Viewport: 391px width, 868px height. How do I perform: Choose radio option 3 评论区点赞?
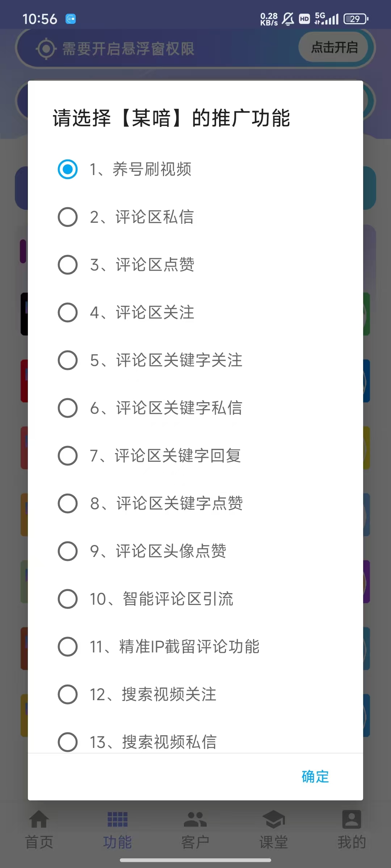pyautogui.click(x=68, y=265)
